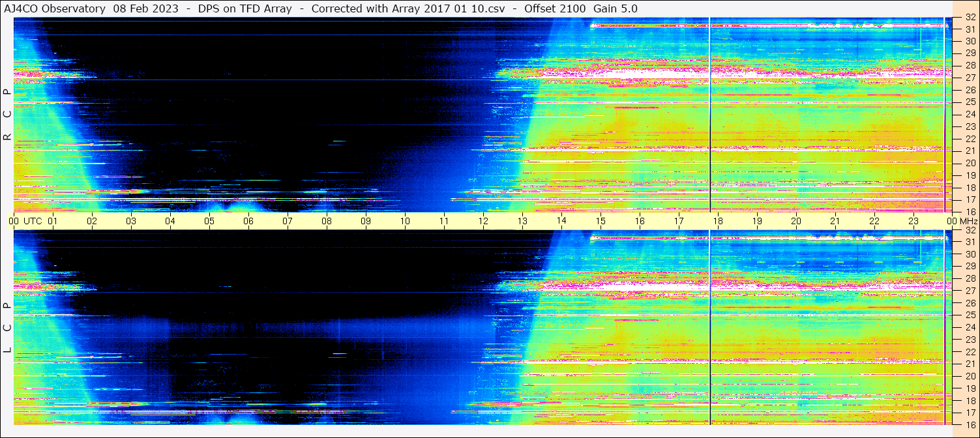Select the 16 MHz label of LCP panel

click(970, 425)
